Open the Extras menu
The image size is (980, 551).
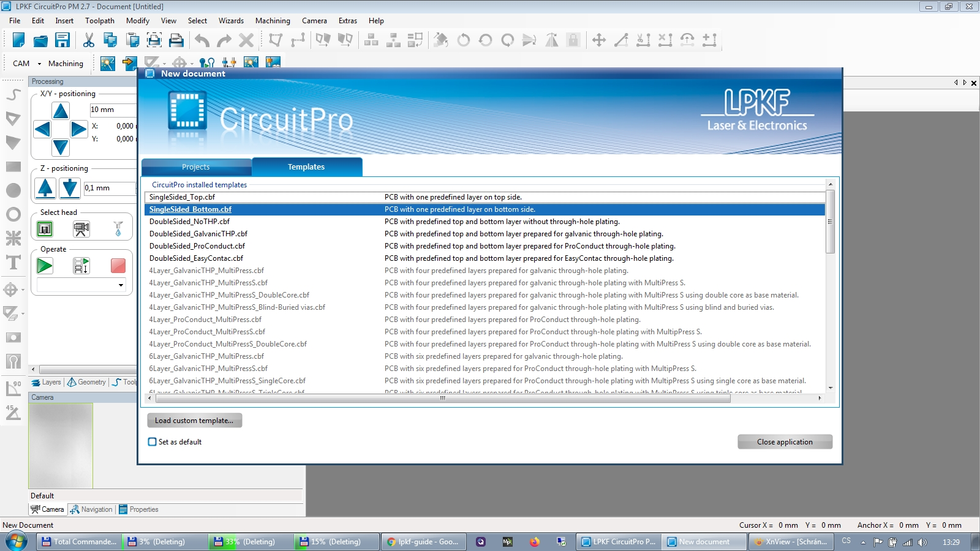[x=348, y=21]
